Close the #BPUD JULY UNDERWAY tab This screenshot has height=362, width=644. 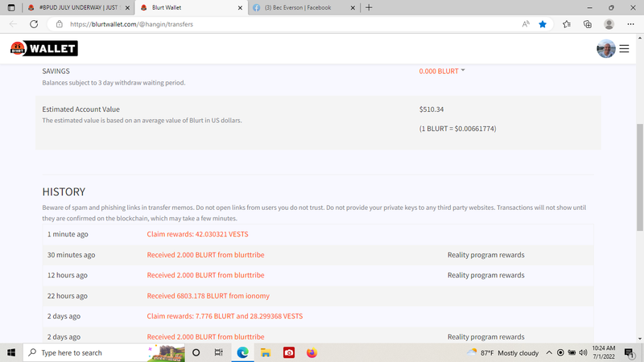(127, 8)
